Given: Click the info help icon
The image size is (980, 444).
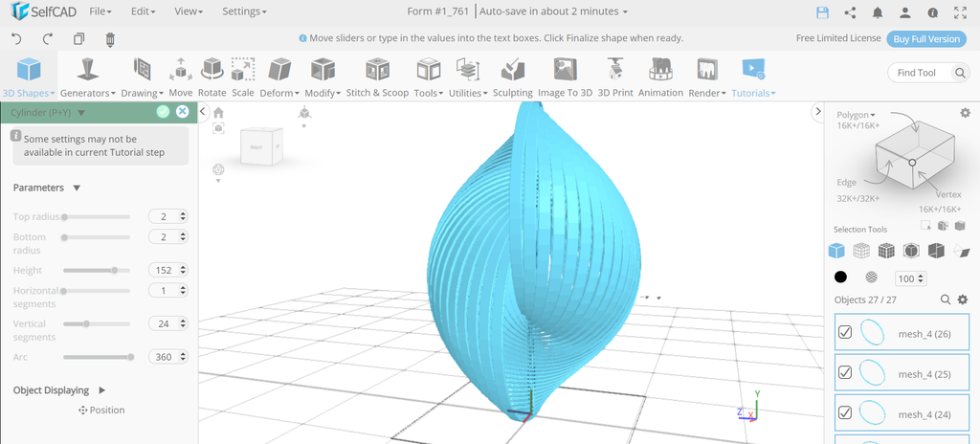Looking at the screenshot, I should point(932,12).
